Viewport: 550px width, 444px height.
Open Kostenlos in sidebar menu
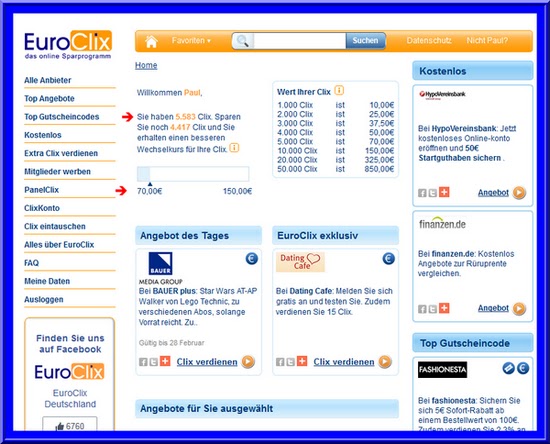43,135
